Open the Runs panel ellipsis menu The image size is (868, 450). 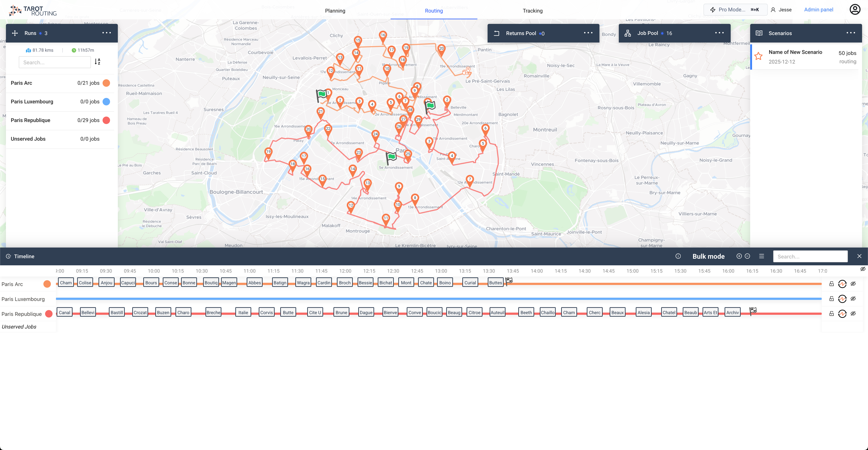106,33
